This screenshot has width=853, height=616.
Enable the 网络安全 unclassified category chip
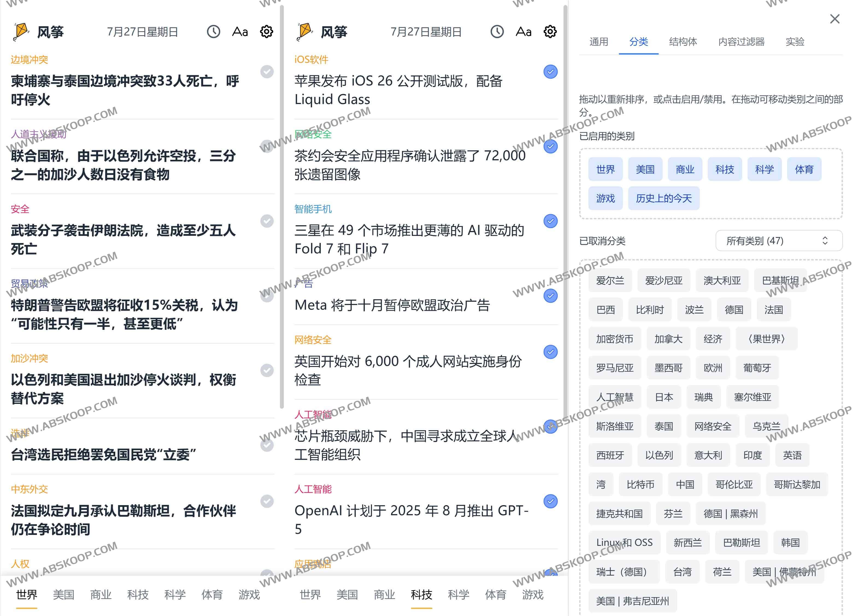713,426
